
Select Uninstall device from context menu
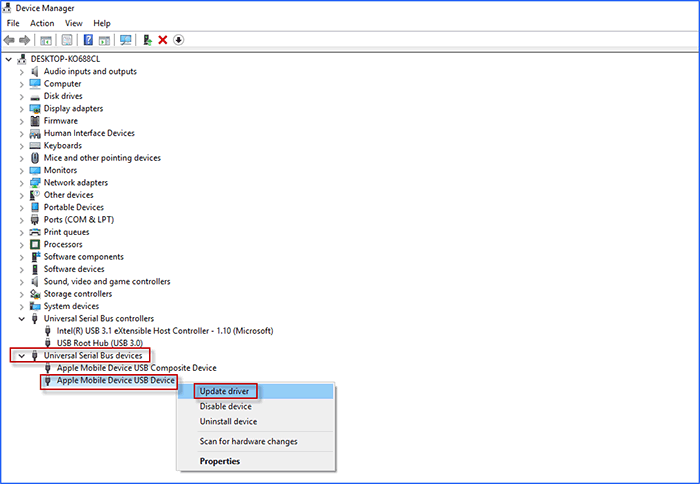(228, 421)
